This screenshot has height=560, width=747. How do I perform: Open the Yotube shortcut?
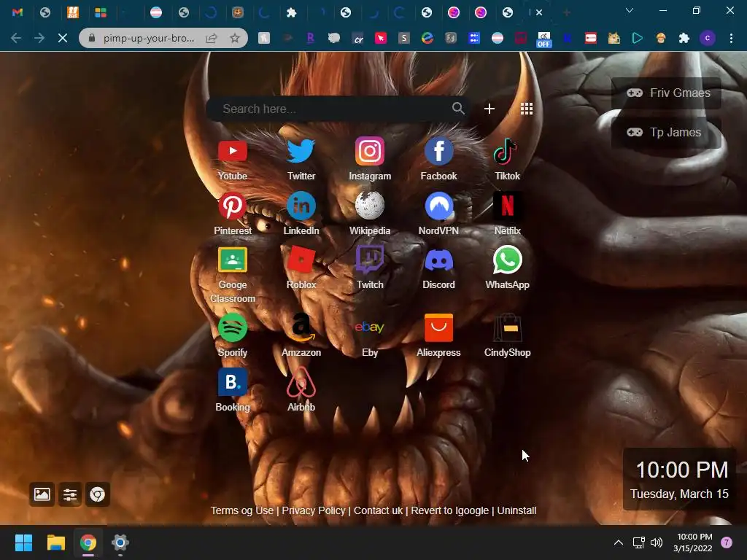click(x=233, y=159)
